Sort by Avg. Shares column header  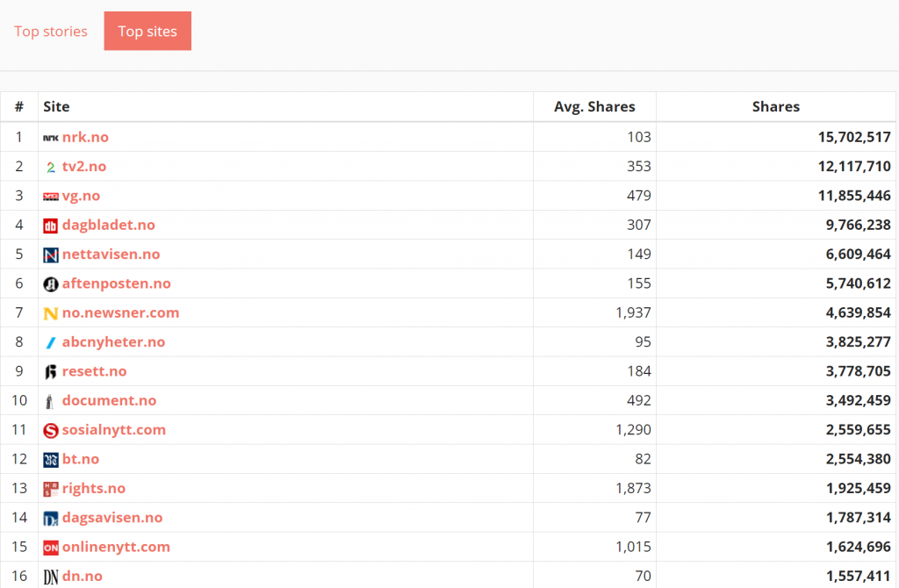point(594,107)
